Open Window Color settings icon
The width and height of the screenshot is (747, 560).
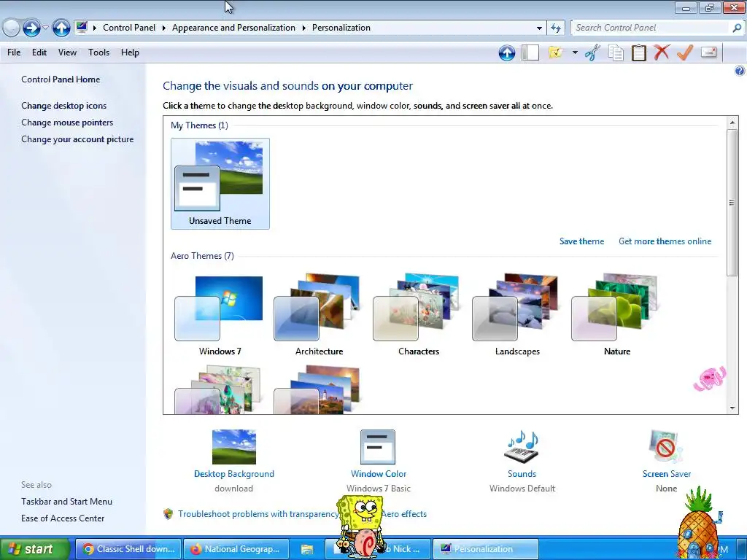378,447
